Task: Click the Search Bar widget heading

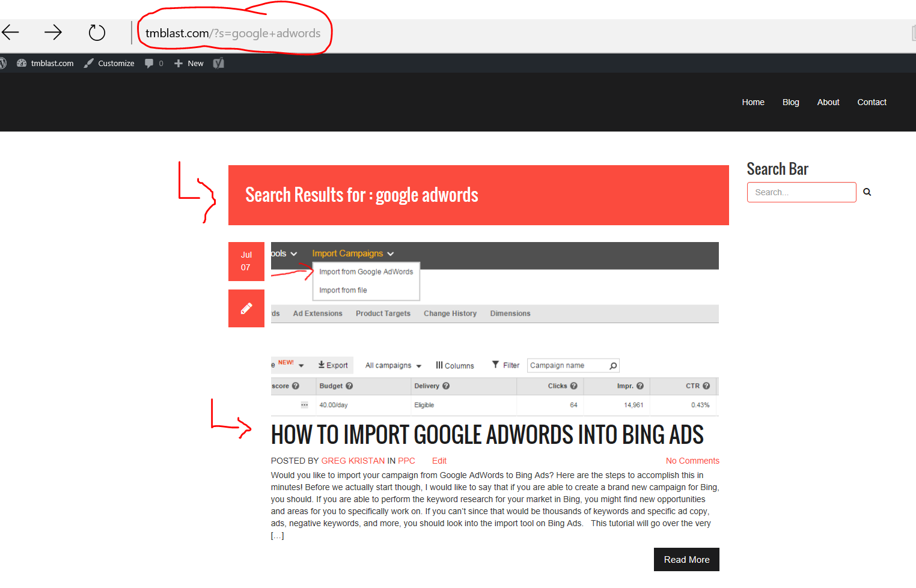Action: [778, 169]
